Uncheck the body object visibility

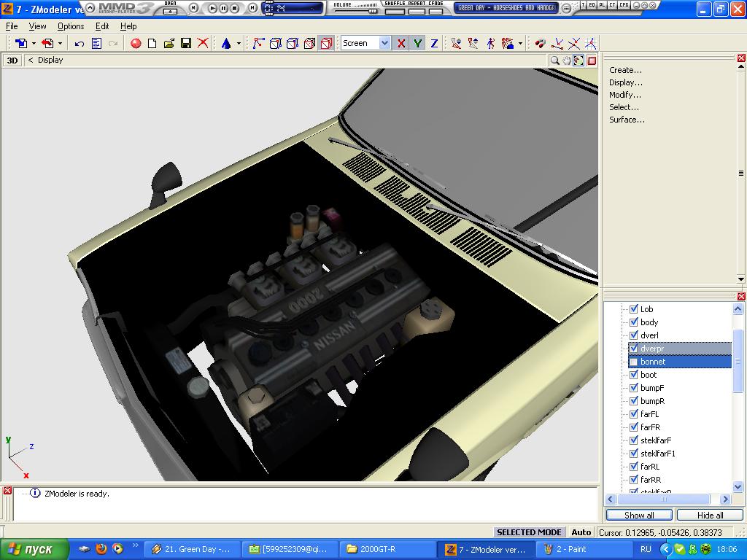tap(634, 322)
